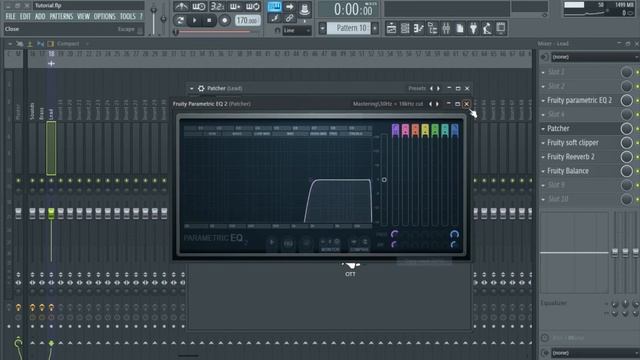
Task: Click the chain link icon in toolbar
Action: (x=289, y=18)
